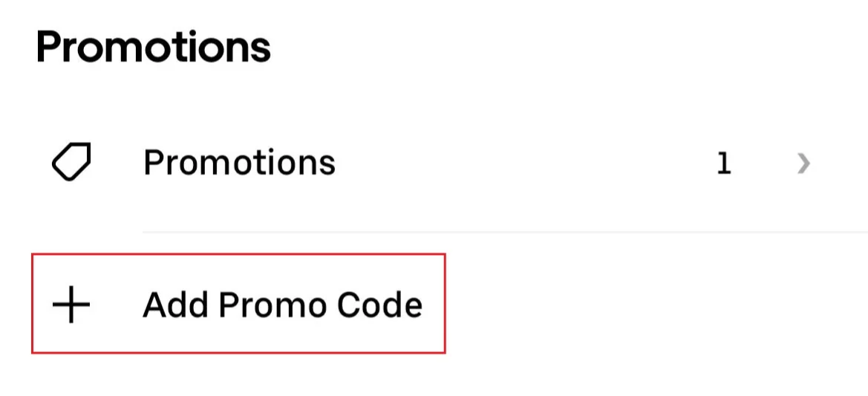The height and width of the screenshot is (396, 868).
Task: Tap the tag icon left of Promotions
Action: click(x=71, y=163)
